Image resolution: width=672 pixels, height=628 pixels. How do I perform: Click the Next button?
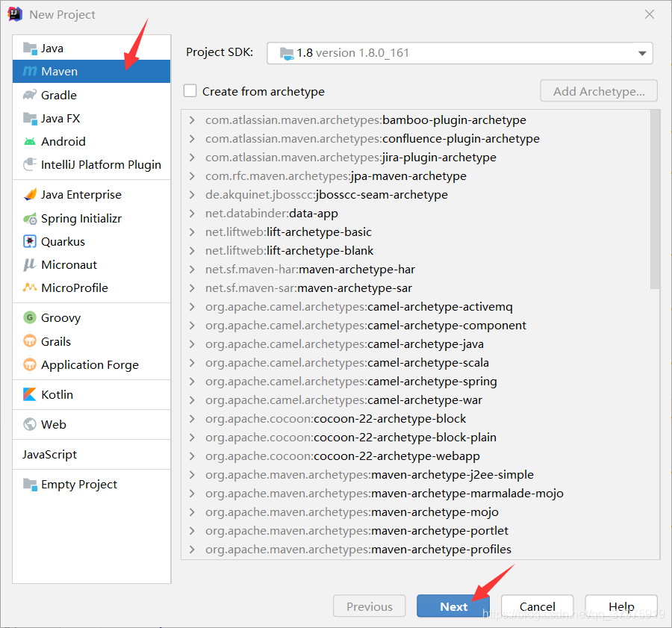point(453,606)
